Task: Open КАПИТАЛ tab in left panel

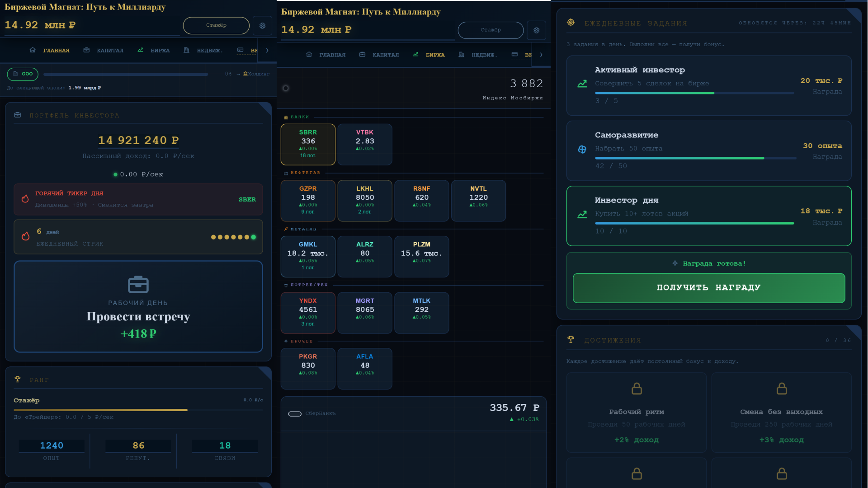Action: [104, 50]
